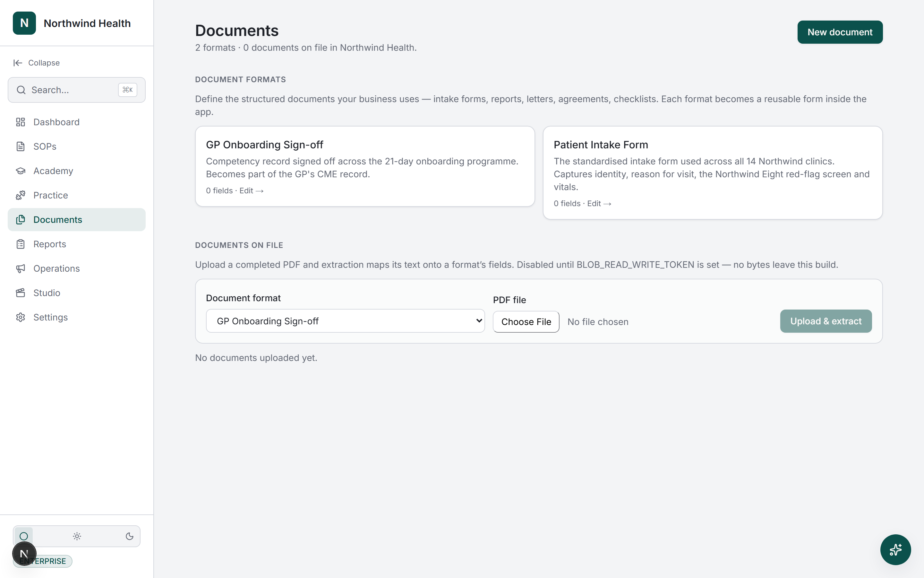Open the GP Onboarding Sign-off card title
This screenshot has height=578, width=924.
click(264, 144)
